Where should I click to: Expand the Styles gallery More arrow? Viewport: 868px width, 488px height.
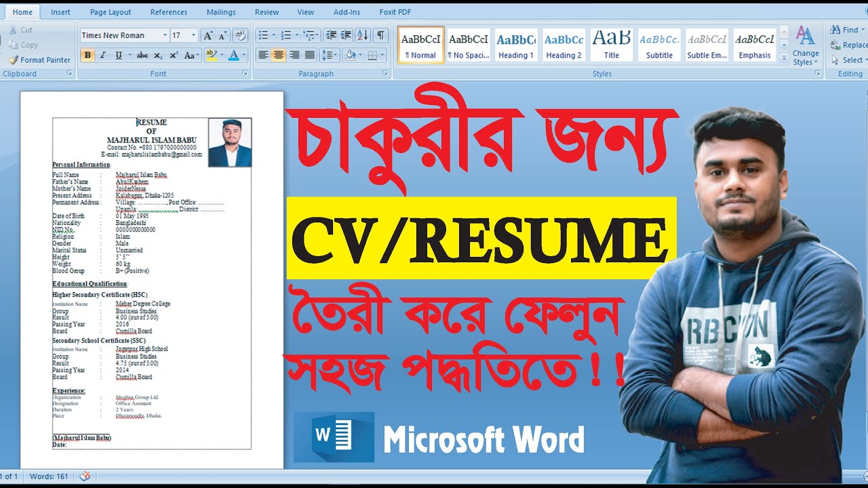[x=784, y=59]
